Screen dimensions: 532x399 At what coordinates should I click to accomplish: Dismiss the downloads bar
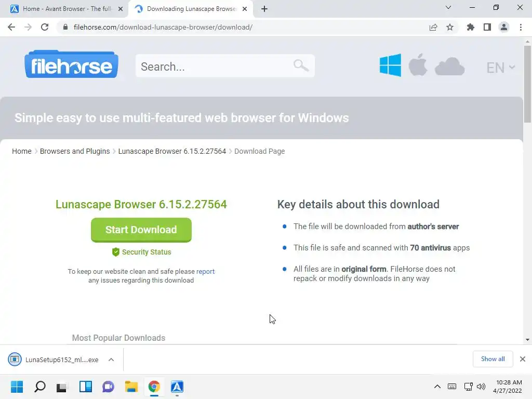(x=523, y=359)
